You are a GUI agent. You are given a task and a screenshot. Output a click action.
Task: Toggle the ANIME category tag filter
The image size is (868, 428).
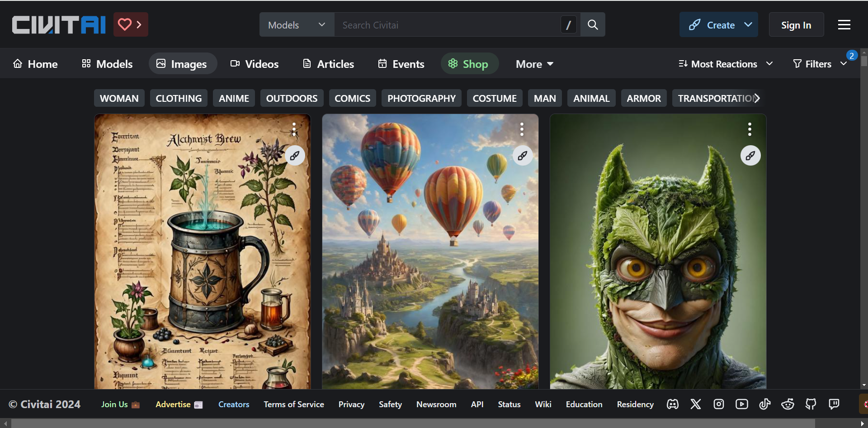tap(234, 98)
